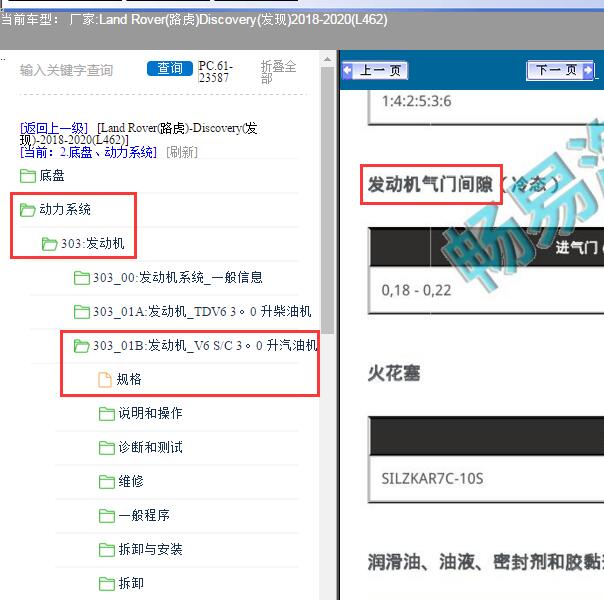The image size is (604, 600).
Task: Open the current 2.底盘、动力系统 link
Action: pyautogui.click(x=89, y=152)
